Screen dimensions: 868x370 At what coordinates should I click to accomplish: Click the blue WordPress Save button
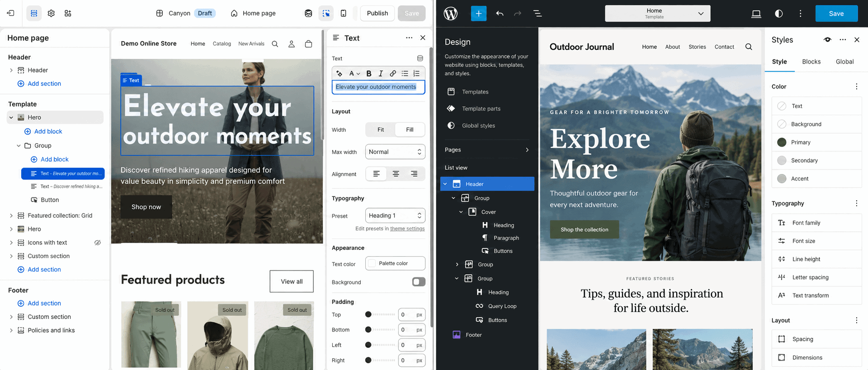click(x=836, y=14)
